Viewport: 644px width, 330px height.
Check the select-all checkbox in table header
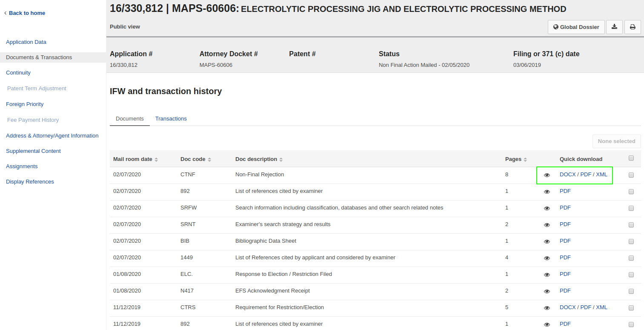tap(631, 158)
